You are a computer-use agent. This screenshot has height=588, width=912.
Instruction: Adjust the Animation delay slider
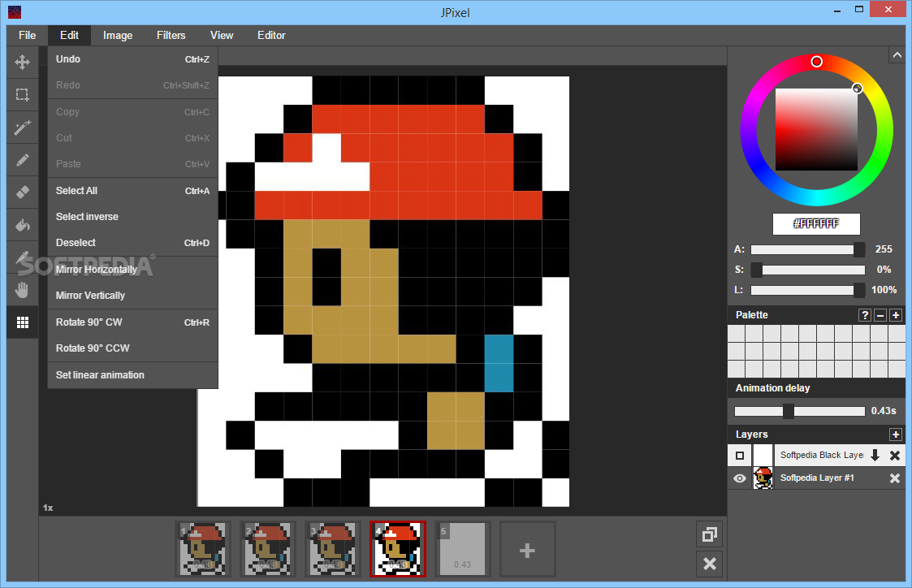click(x=800, y=411)
